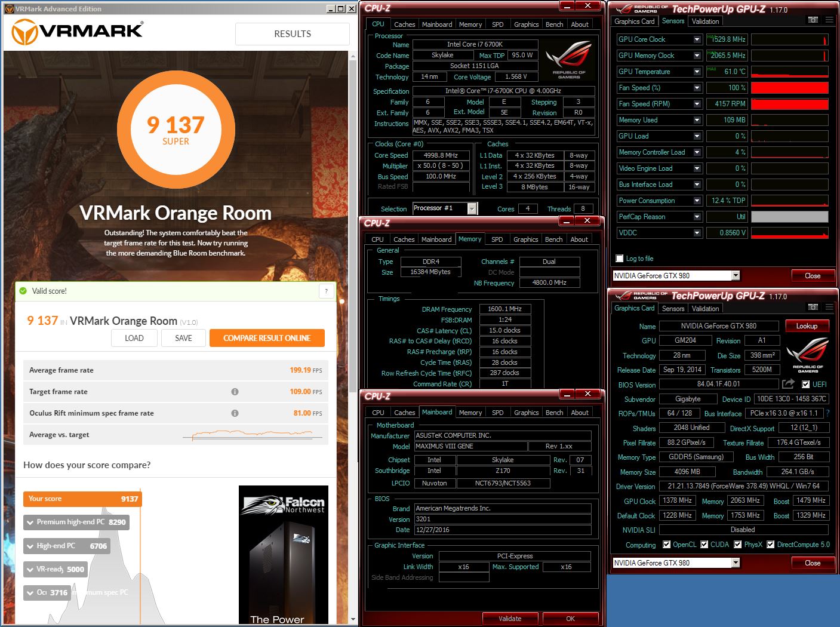Click the RESULTS button in VRMark
The height and width of the screenshot is (627, 840).
tap(293, 34)
